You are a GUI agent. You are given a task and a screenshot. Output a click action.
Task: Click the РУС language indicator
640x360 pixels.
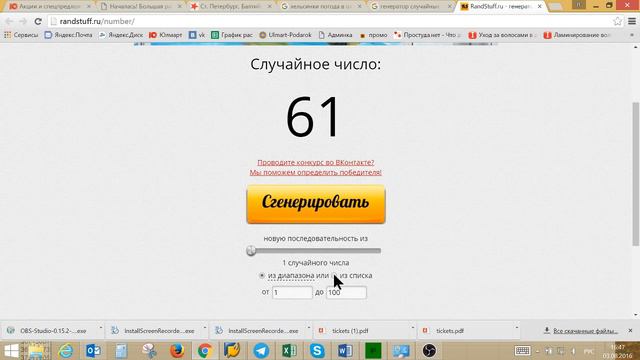pos(589,351)
